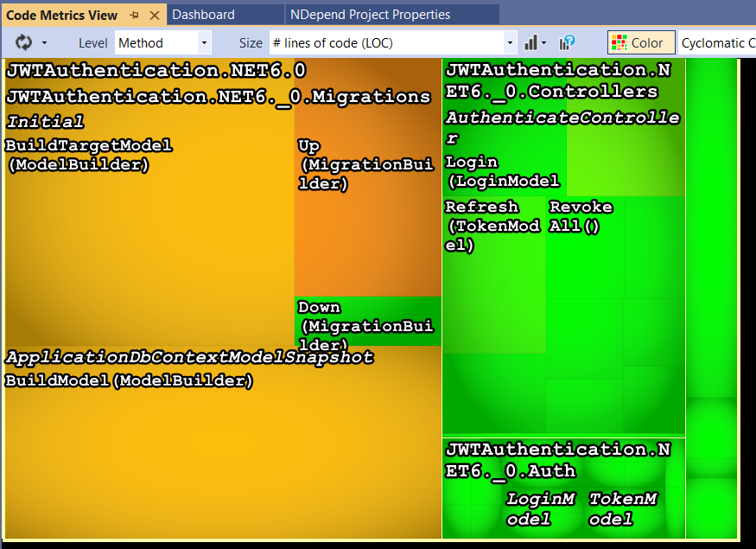Open the refresh options dropdown arrow
This screenshot has height=549, width=756.
(x=44, y=43)
